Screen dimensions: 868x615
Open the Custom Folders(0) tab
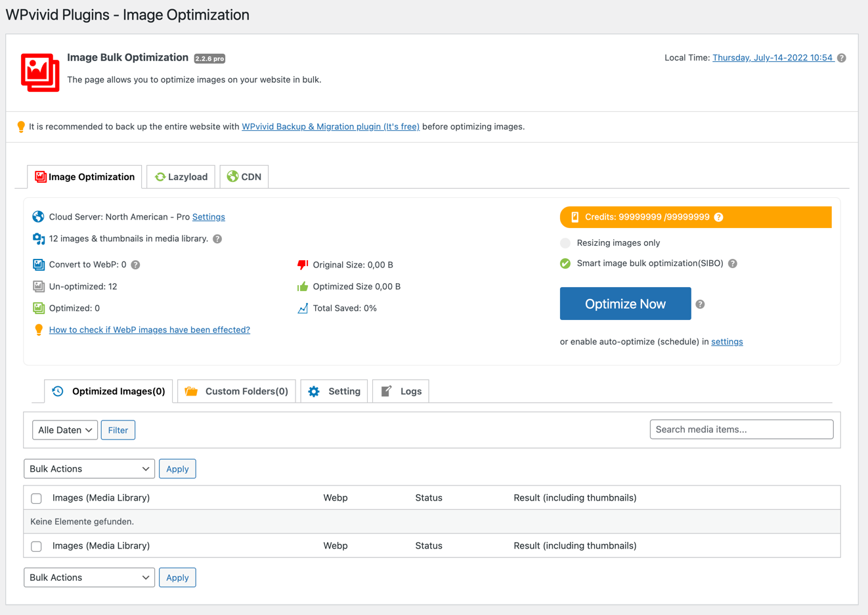(237, 391)
